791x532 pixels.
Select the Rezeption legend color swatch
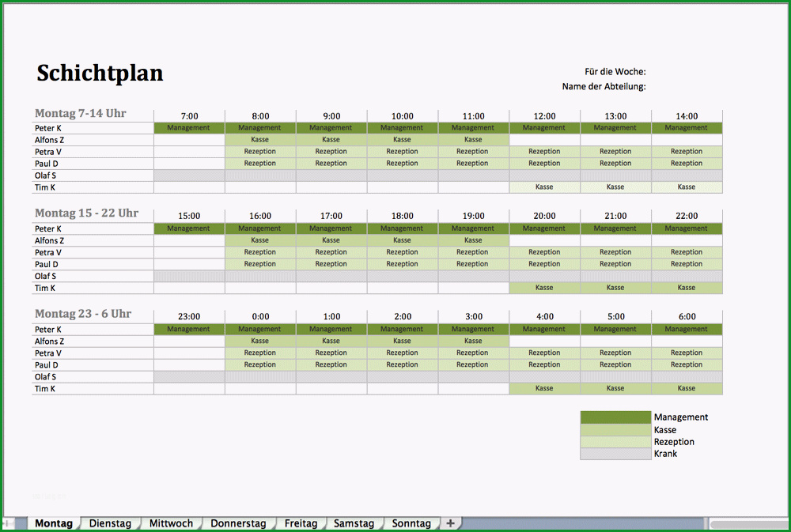coord(615,442)
